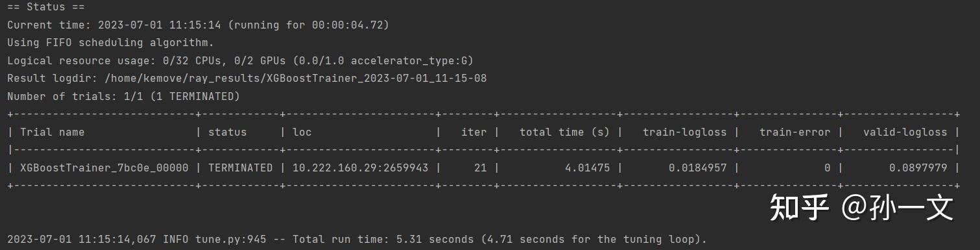Click the 0.0897979 valid-logloss value
This screenshot has height=250, width=980.
pos(918,168)
